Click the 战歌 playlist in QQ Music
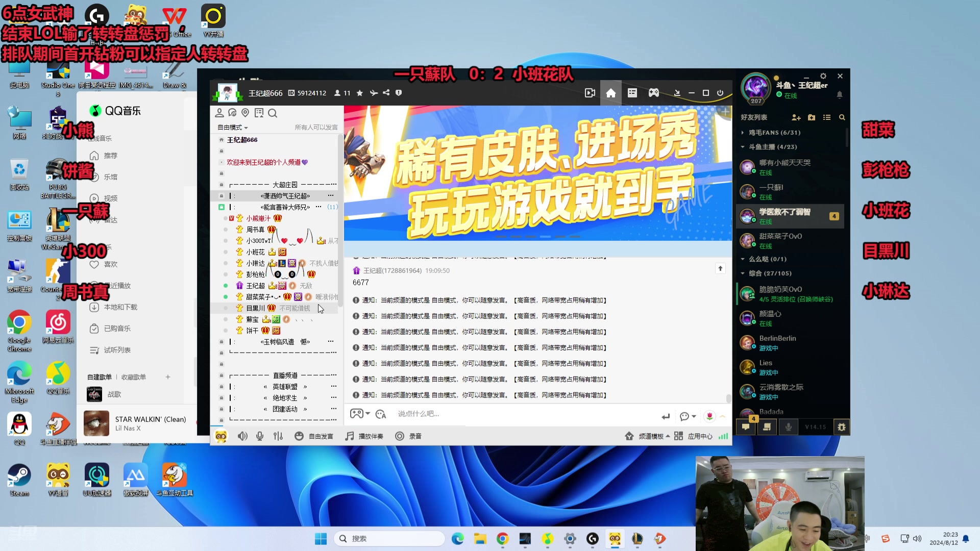 point(114,394)
